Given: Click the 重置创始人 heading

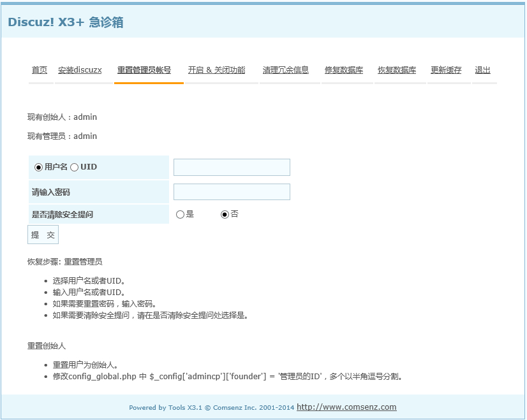Looking at the screenshot, I should pos(47,346).
